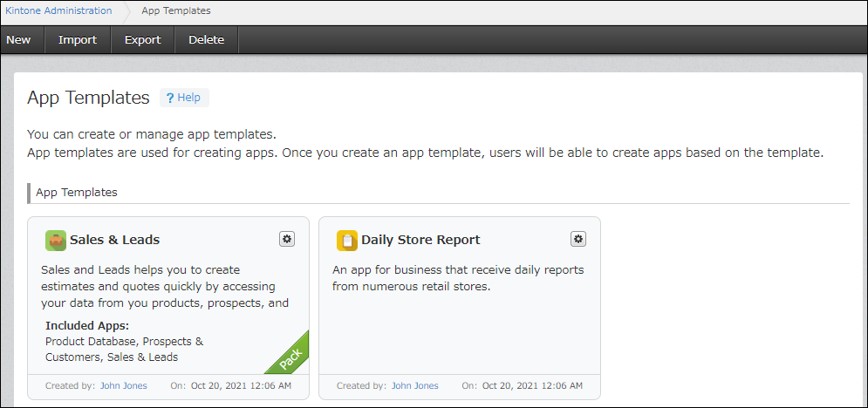The height and width of the screenshot is (408, 868).
Task: Select Import from the toolbar
Action: (77, 40)
